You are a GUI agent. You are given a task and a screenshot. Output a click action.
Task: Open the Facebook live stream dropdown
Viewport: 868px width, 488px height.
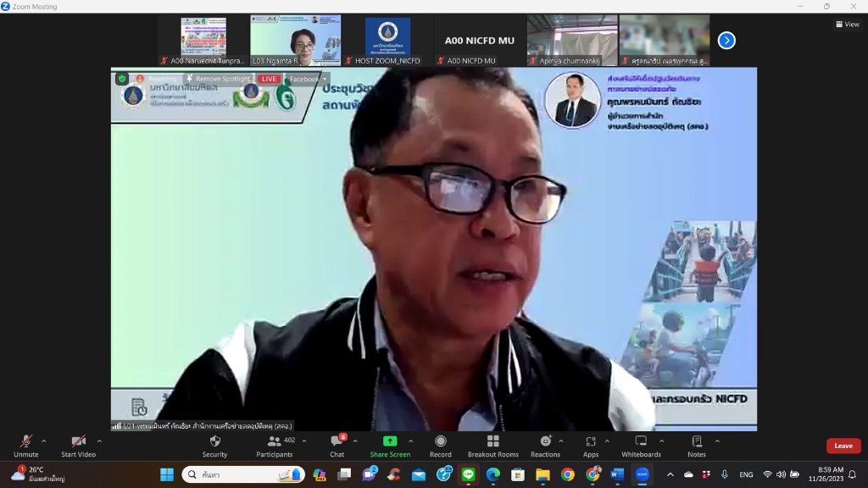pos(308,79)
